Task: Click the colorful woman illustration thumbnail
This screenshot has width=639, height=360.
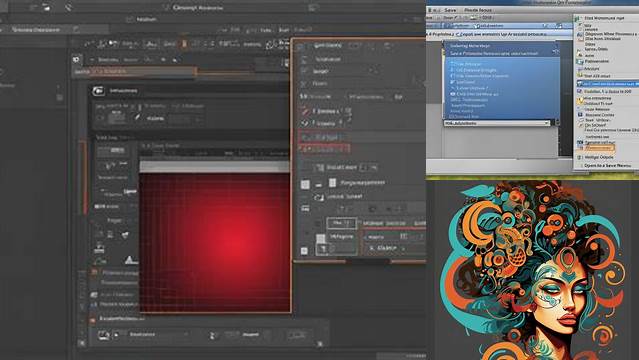Action: (533, 270)
